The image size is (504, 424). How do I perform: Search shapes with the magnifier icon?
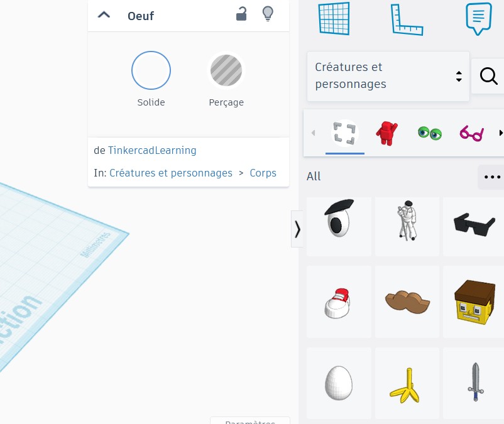click(488, 76)
